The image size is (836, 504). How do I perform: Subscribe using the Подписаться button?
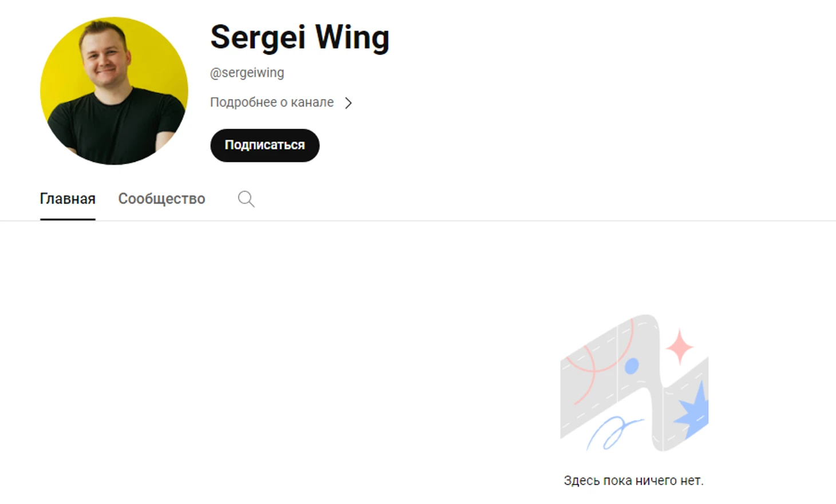[265, 145]
